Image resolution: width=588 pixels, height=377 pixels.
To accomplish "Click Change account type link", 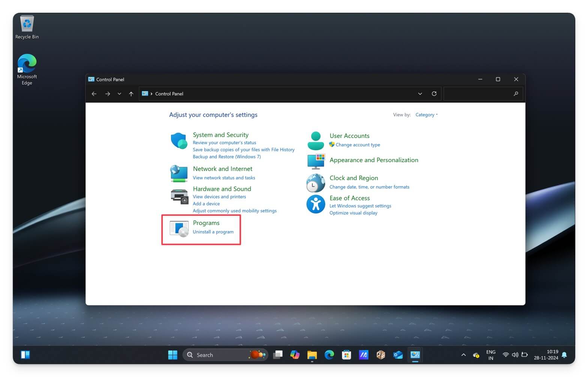I will pos(358,145).
